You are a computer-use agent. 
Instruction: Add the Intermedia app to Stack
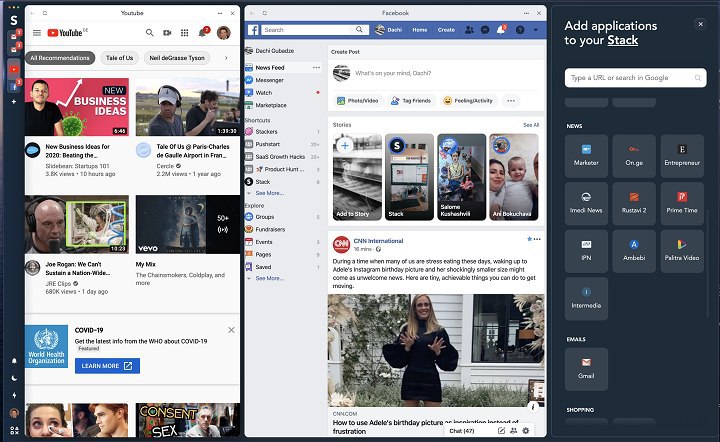(586, 298)
